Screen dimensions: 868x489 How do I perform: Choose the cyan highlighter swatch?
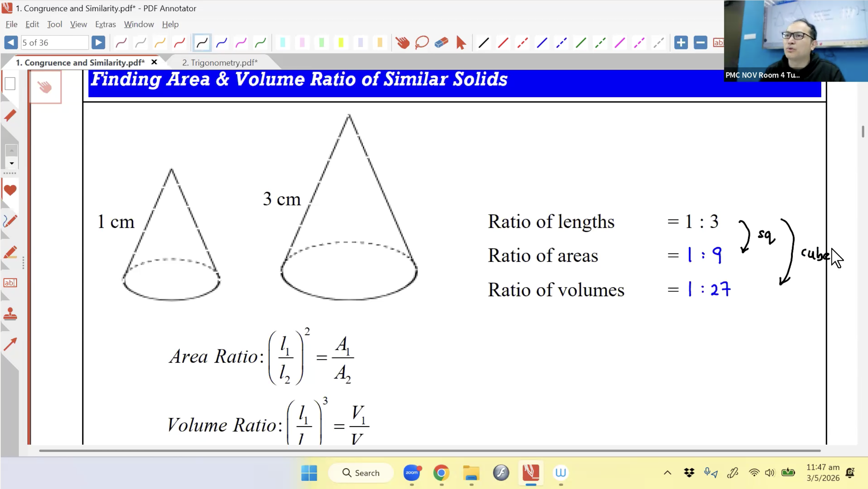tap(283, 43)
